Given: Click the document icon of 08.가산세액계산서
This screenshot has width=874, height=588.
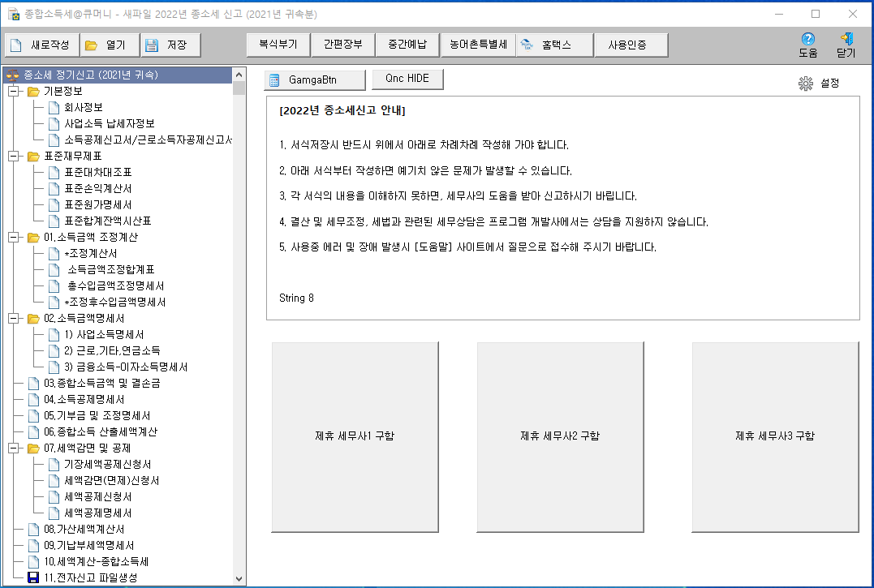Looking at the screenshot, I should [33, 529].
